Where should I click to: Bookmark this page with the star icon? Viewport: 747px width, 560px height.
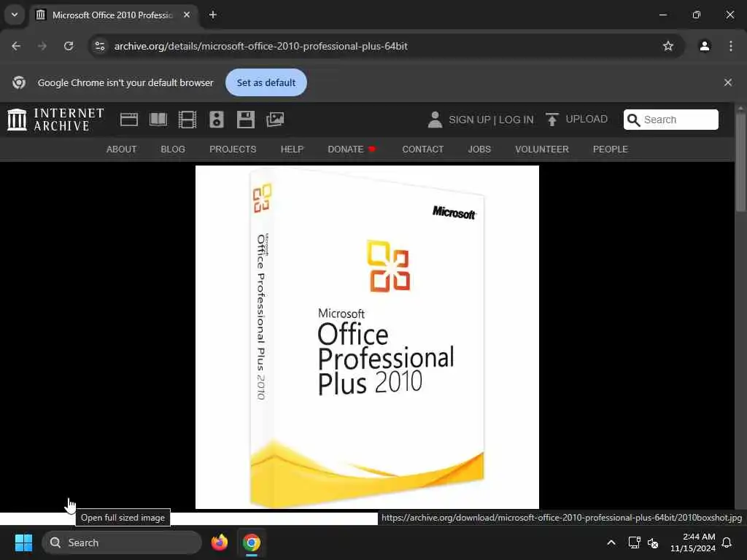pyautogui.click(x=668, y=46)
